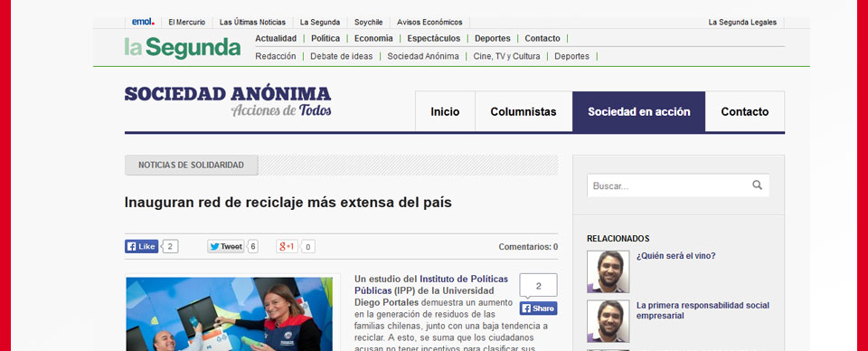This screenshot has width=868, height=351.
Task: Open the Columnistas tab
Action: click(524, 112)
